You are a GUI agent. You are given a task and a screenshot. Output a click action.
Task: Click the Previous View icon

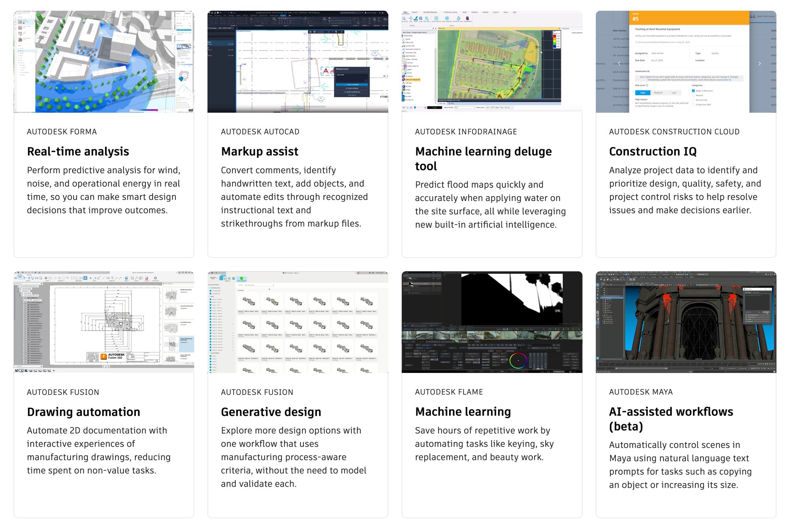(x=458, y=18)
